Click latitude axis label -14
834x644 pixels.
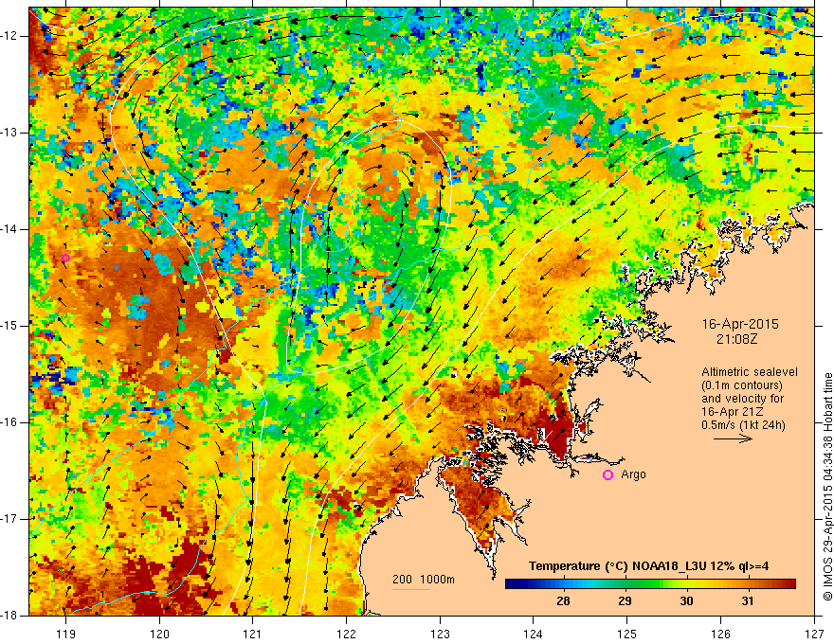coord(9,229)
